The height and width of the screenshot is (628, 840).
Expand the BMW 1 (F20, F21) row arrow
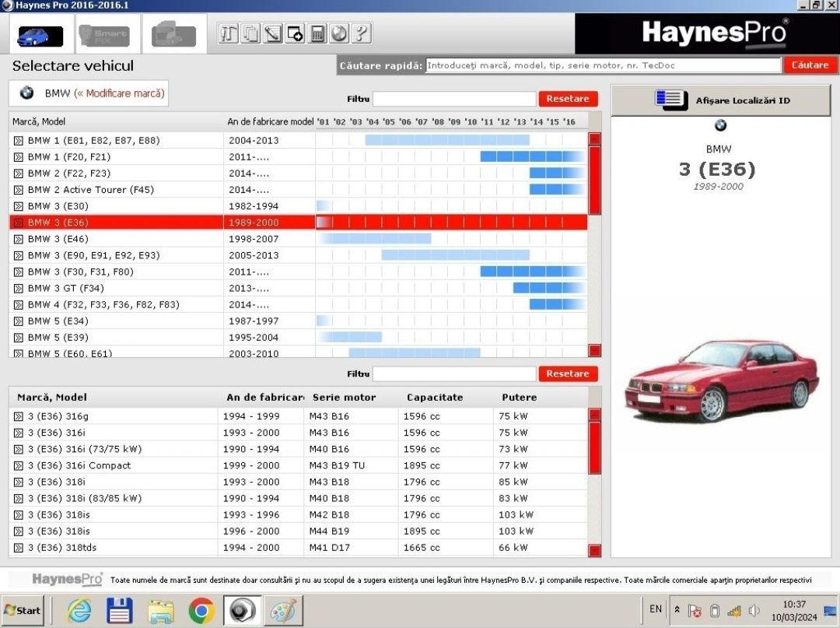tap(18, 157)
